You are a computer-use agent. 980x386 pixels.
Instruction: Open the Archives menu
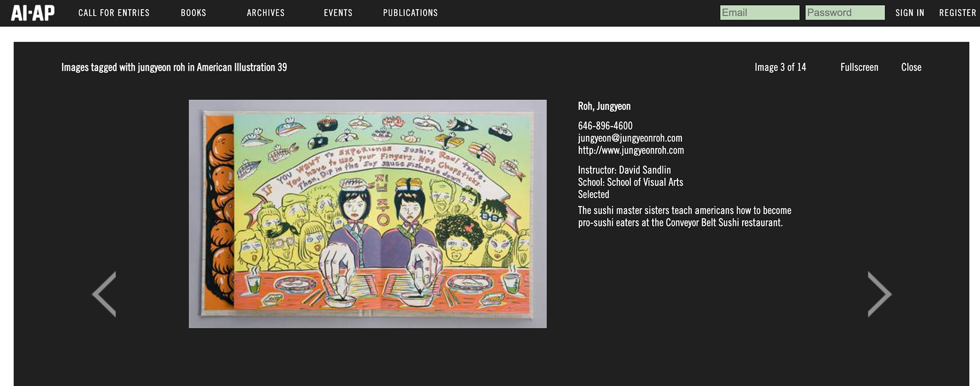click(265, 13)
